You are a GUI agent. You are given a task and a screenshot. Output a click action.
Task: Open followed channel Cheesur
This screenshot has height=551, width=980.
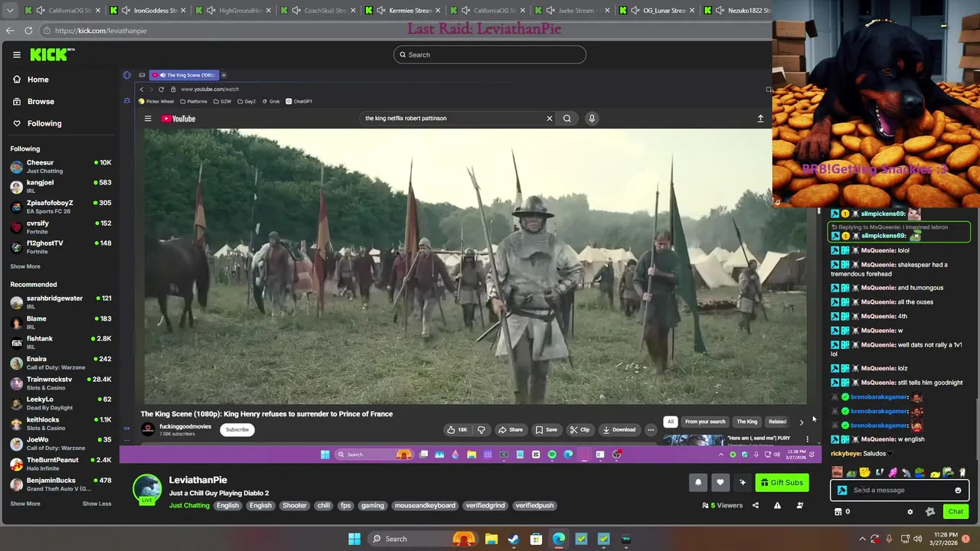pyautogui.click(x=60, y=166)
